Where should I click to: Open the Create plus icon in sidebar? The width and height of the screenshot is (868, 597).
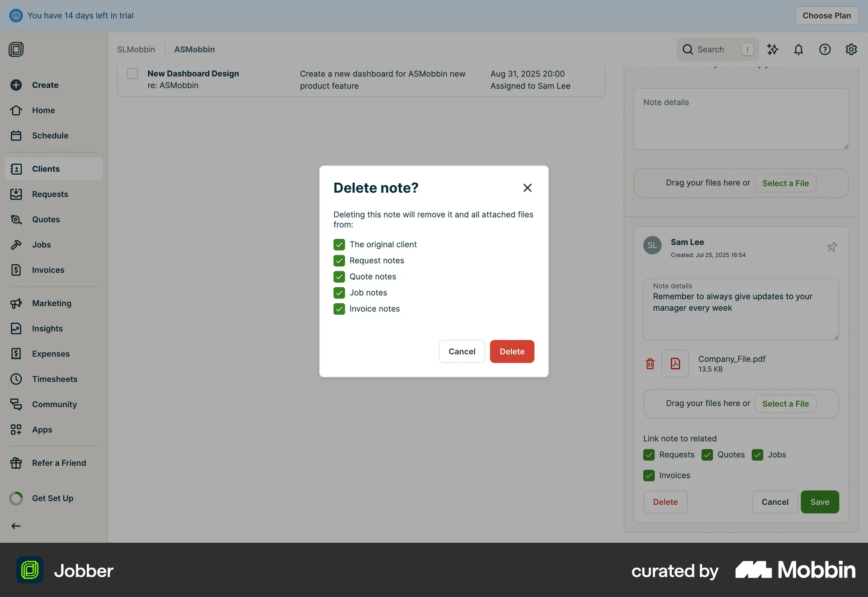[16, 85]
